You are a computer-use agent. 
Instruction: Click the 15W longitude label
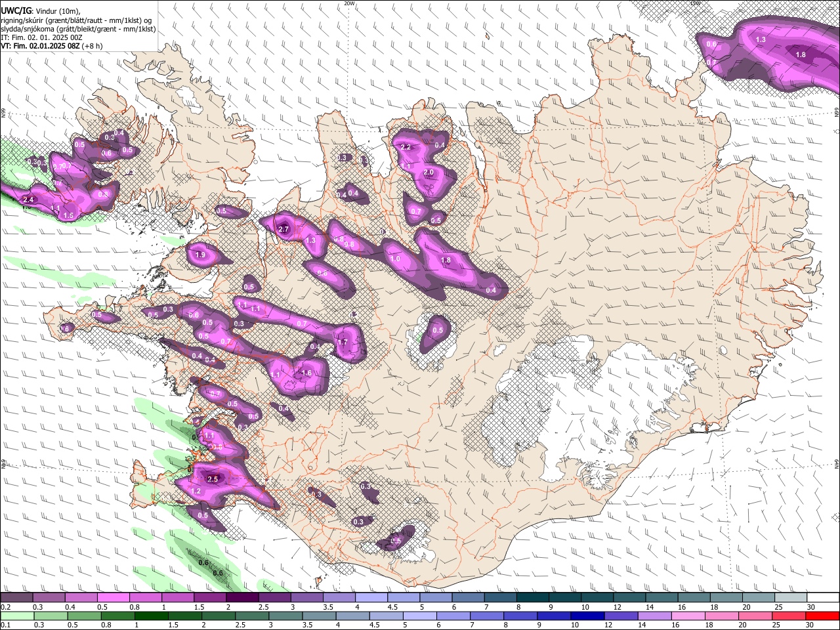point(695,3)
